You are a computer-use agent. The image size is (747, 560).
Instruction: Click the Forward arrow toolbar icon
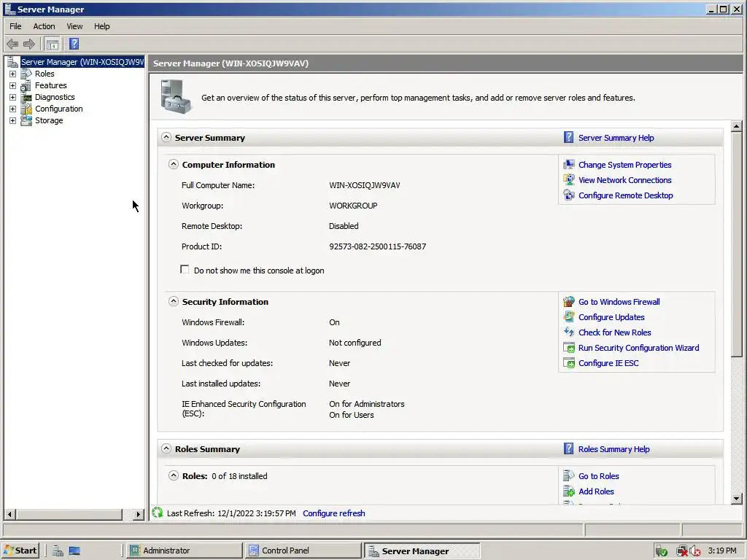pyautogui.click(x=29, y=44)
